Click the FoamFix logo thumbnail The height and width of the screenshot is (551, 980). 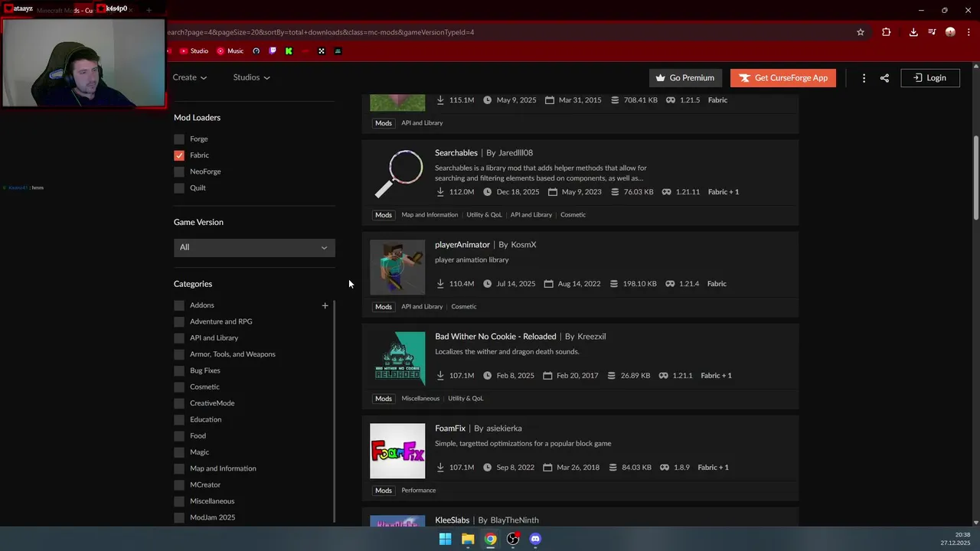click(397, 451)
